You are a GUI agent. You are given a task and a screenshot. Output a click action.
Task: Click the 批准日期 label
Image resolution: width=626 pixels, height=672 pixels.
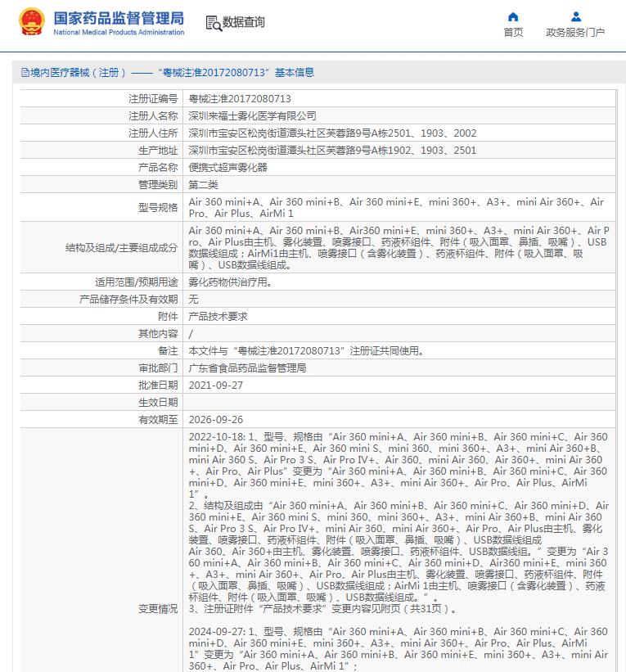point(158,385)
